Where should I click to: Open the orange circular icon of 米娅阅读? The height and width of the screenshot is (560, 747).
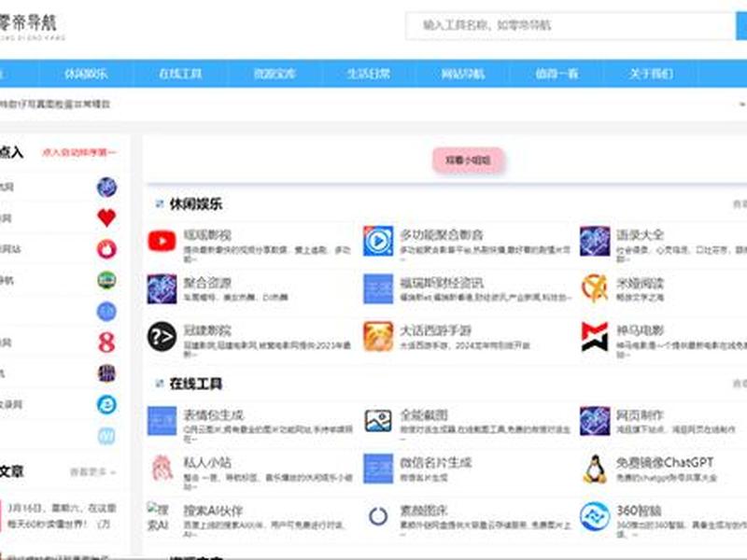pos(595,288)
